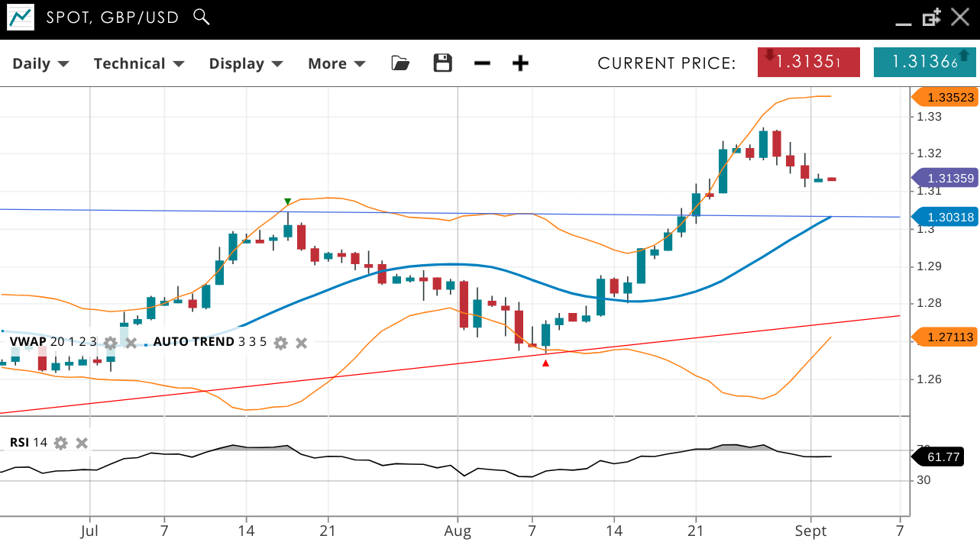The image size is (980, 542).
Task: Zoom out with the minus icon
Action: pos(482,63)
